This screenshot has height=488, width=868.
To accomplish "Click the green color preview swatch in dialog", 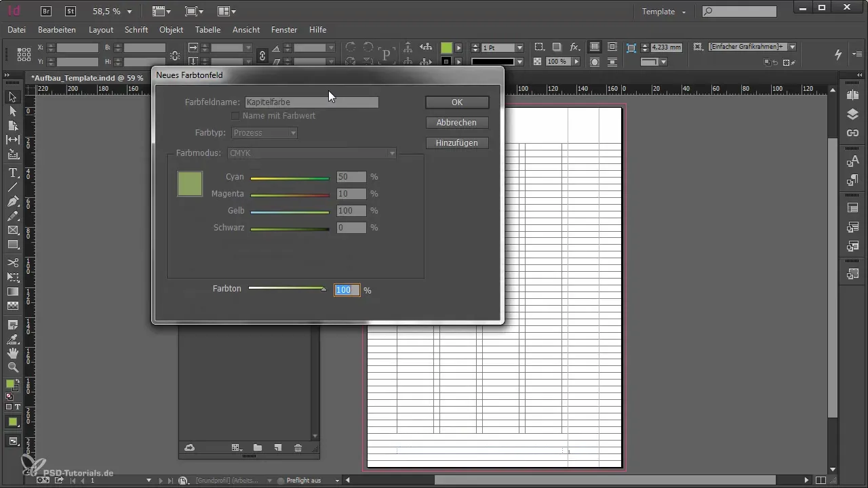I will [190, 184].
